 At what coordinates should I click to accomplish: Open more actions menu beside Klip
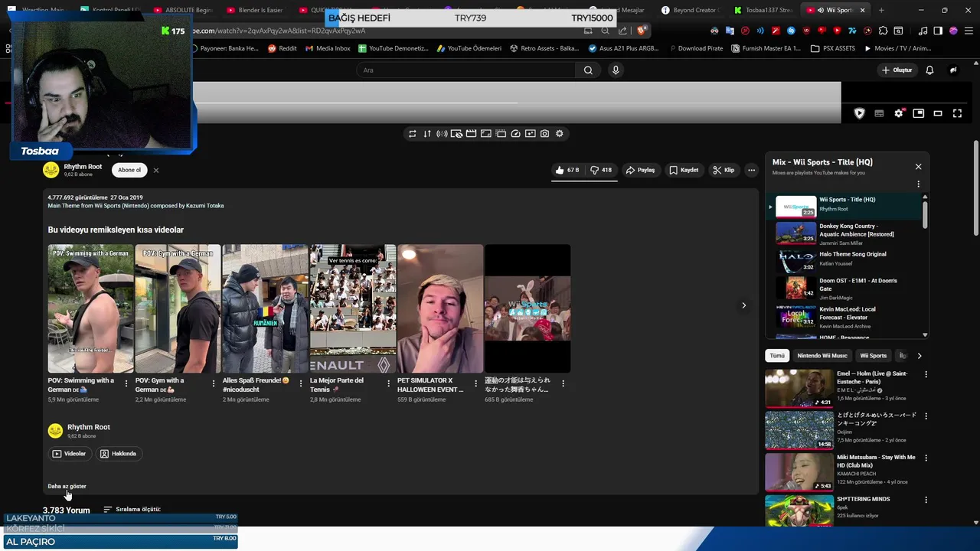pyautogui.click(x=752, y=170)
